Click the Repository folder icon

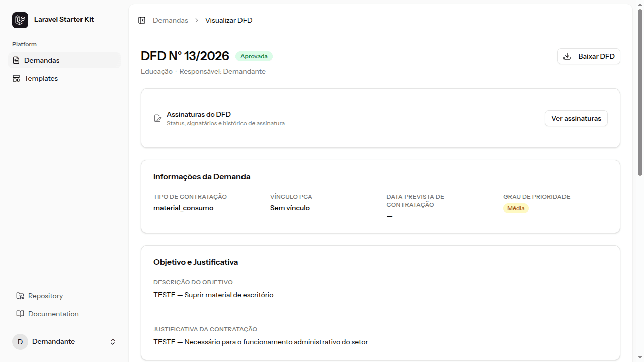pos(20,296)
